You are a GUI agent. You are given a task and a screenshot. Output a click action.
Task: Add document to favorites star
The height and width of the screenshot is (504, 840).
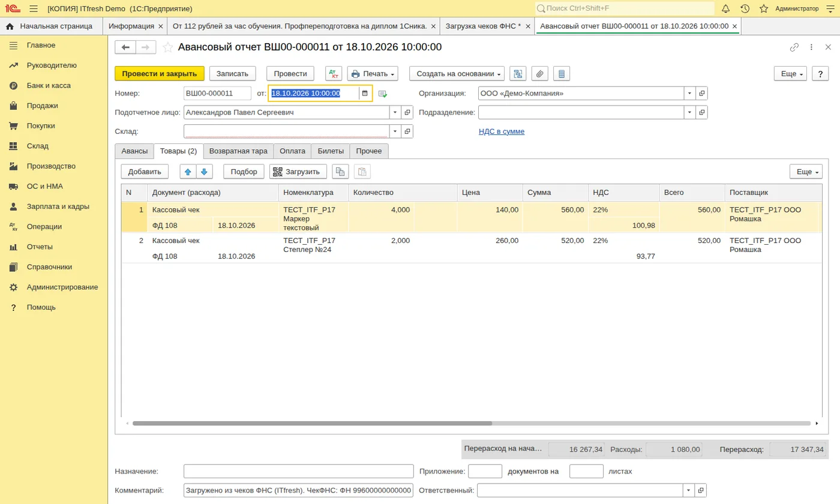point(168,47)
